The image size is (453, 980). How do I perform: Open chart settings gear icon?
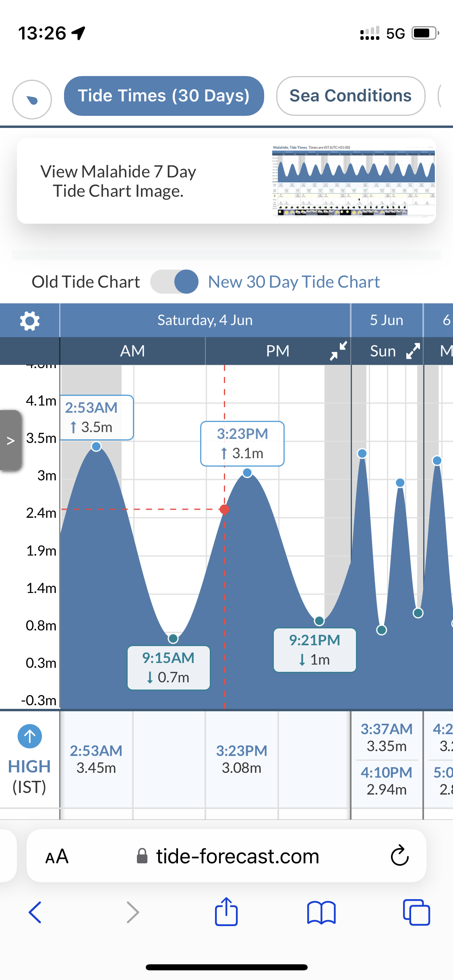tap(30, 321)
